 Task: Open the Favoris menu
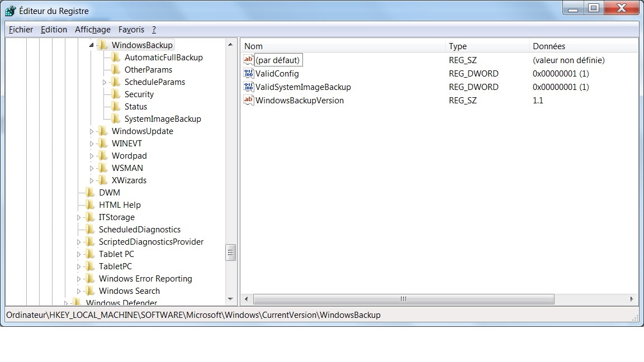pyautogui.click(x=131, y=30)
